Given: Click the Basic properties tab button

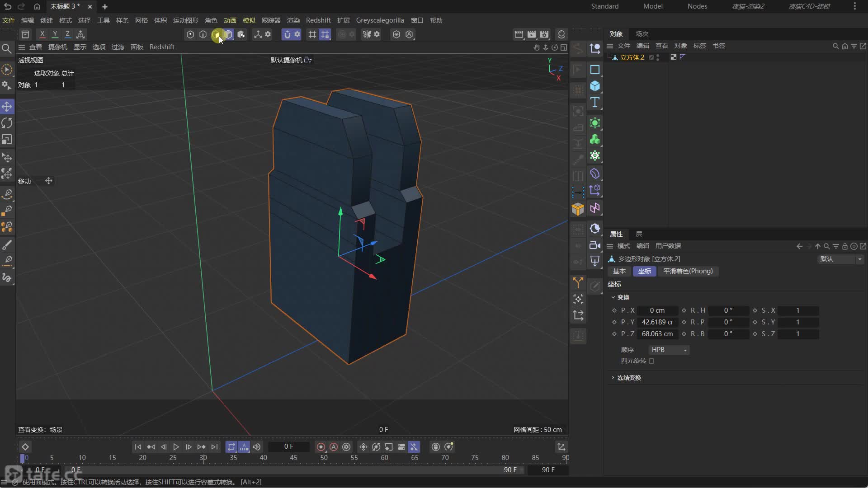Looking at the screenshot, I should click(619, 271).
